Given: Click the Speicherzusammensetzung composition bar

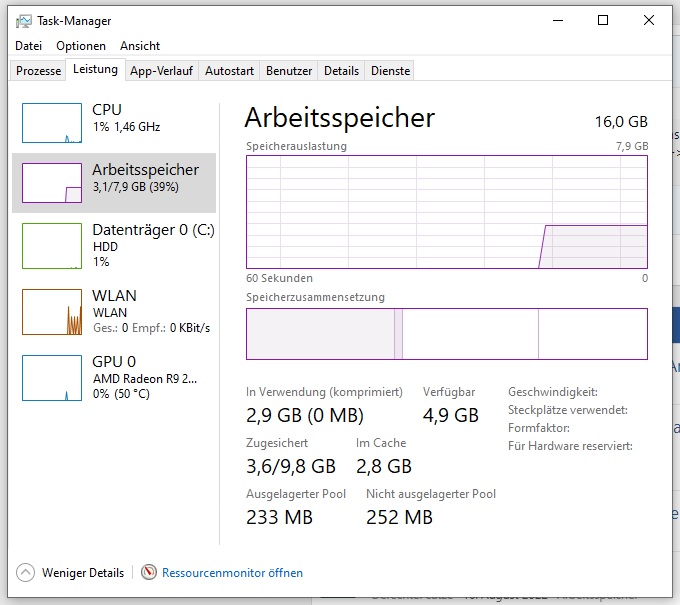Looking at the screenshot, I should pyautogui.click(x=447, y=334).
